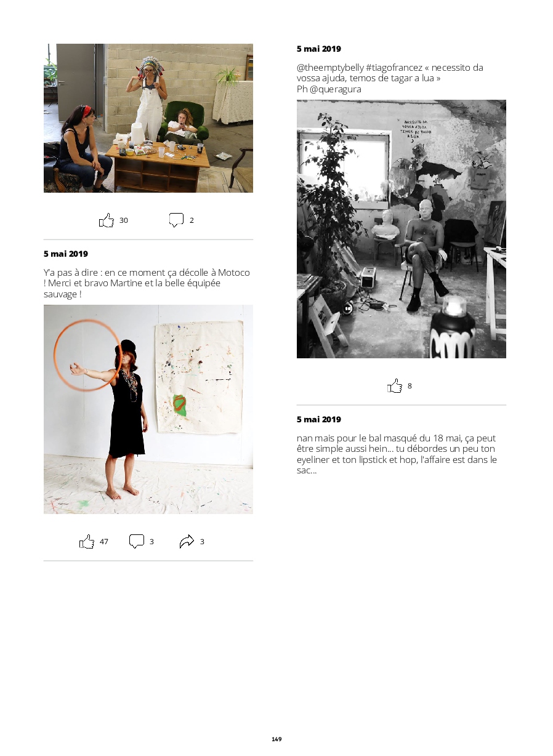Viewport: 553px width, 756px height.
Task: Click the Motoco post text about Martine
Action: click(147, 283)
